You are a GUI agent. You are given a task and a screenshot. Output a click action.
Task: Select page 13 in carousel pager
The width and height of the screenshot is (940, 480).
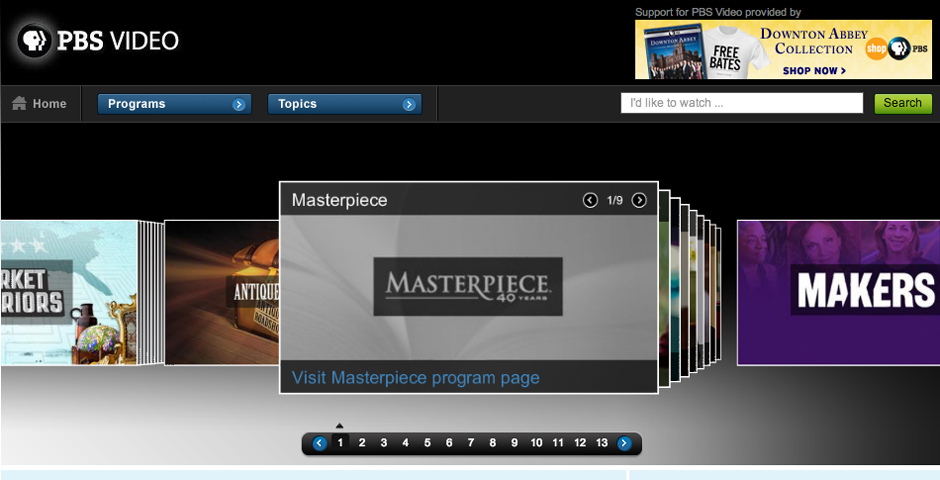602,443
